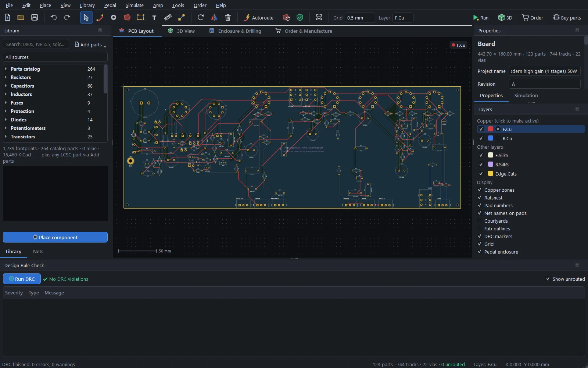This screenshot has width=588, height=368.
Task: Click the Run DRC button
Action: pyautogui.click(x=22, y=279)
